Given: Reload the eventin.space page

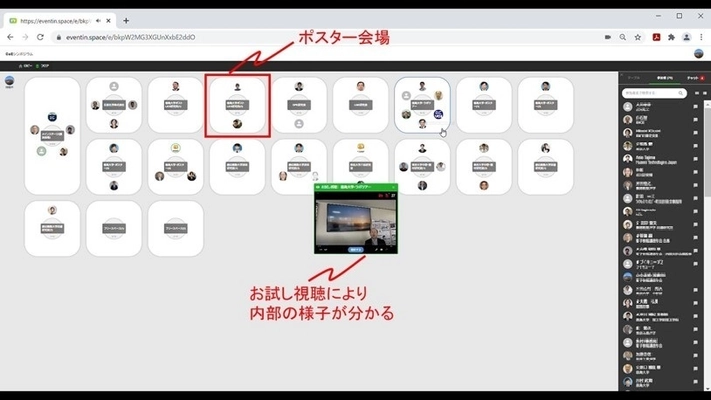Looking at the screenshot, I should tap(40, 37).
